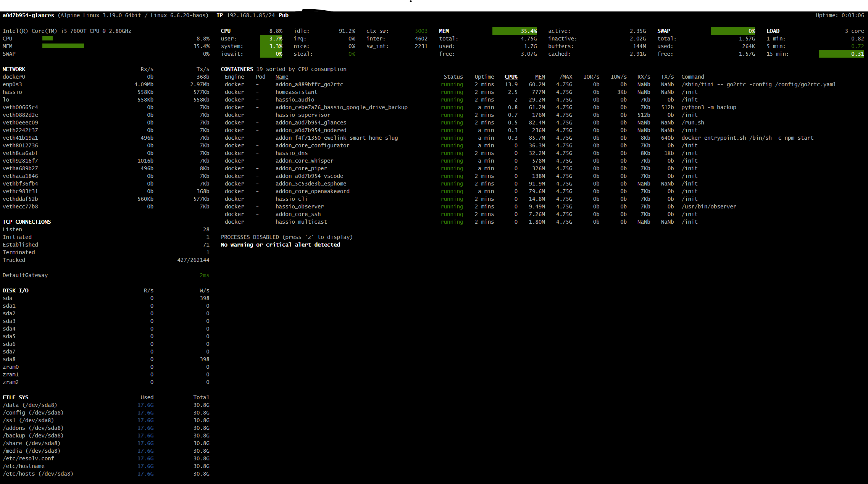Viewport: 868px width, 484px height.
Task: Select the hassio_dns container name
Action: 291,153
